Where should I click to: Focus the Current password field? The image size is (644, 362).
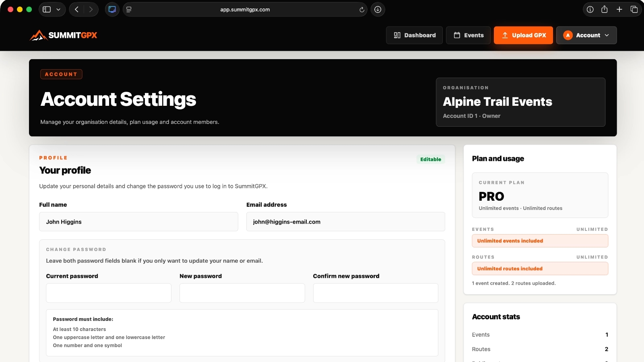click(109, 293)
